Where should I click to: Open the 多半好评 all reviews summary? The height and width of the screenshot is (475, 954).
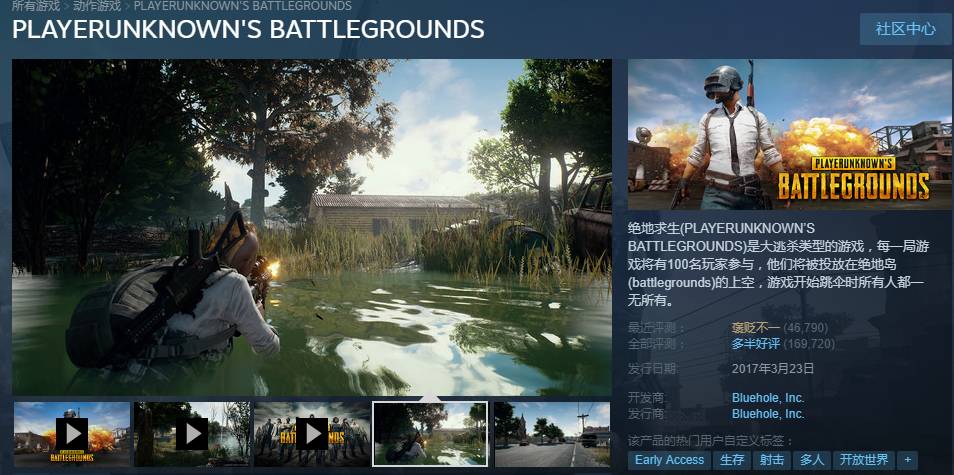tap(756, 344)
